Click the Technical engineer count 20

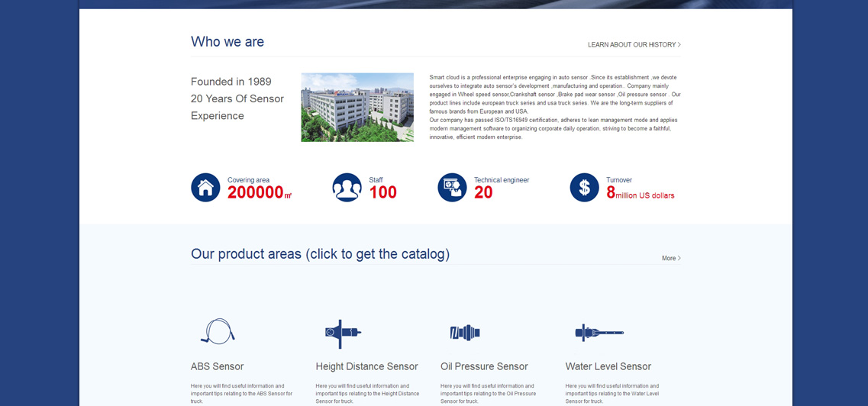483,192
